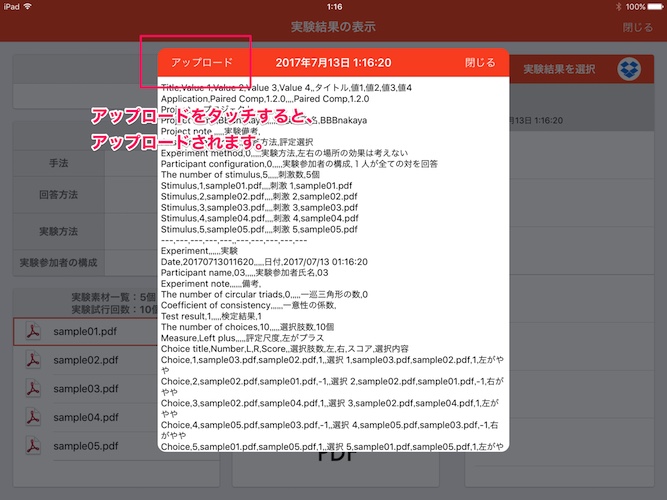
Task: Tap the Dropbox icon
Action: [629, 69]
